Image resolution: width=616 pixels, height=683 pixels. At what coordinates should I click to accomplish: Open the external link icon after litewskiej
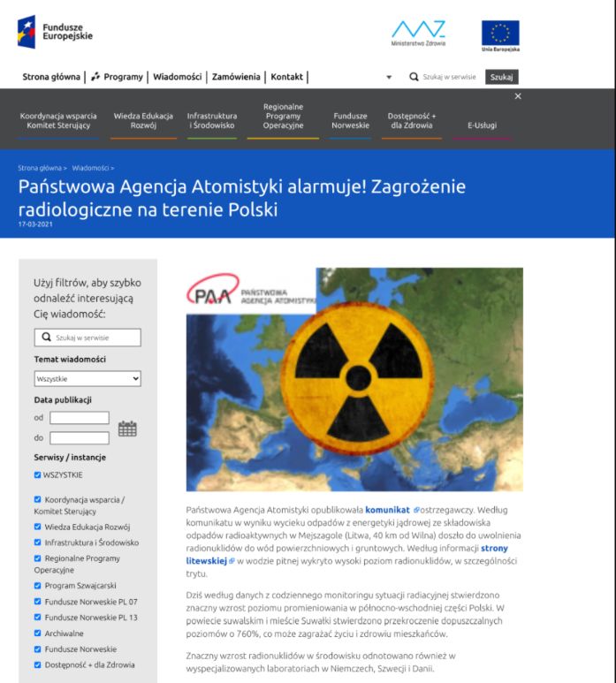pos(232,560)
